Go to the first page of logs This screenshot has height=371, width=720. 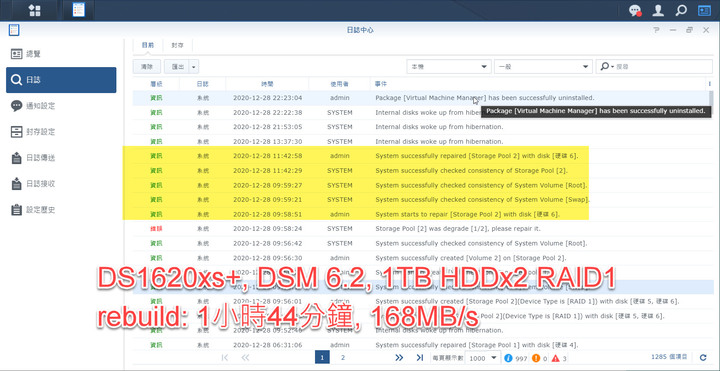225,357
